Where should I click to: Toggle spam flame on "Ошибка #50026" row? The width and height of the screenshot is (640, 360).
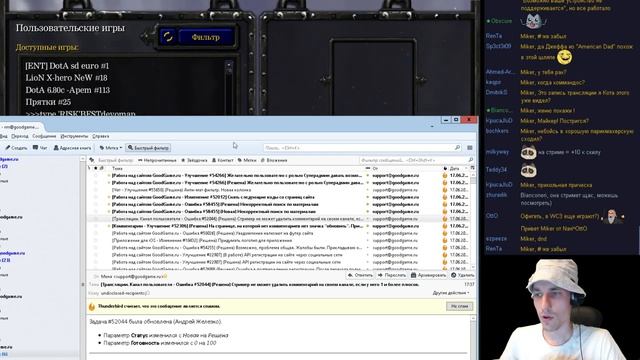445,233
